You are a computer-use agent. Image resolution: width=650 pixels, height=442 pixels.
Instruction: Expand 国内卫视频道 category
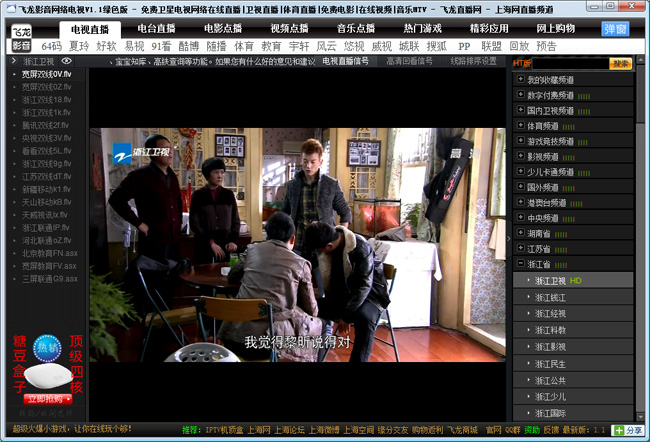pos(573,110)
